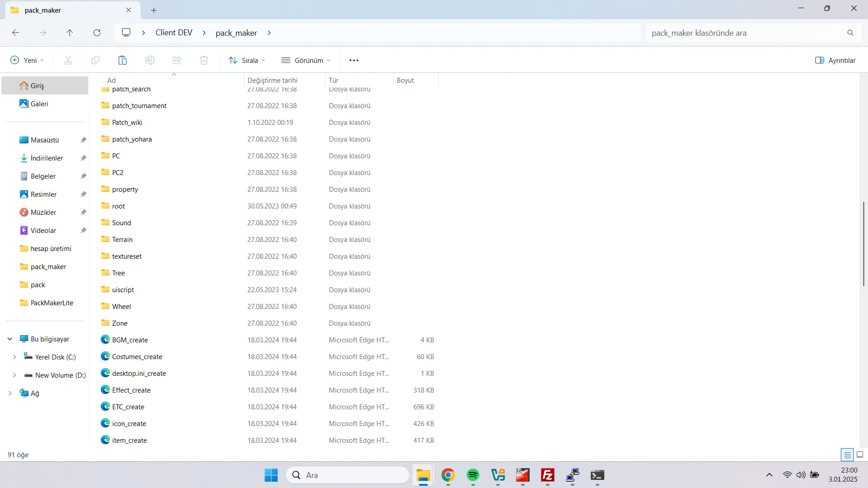The image size is (868, 488).
Task: Click the search magnifier icon
Action: [x=850, y=33]
